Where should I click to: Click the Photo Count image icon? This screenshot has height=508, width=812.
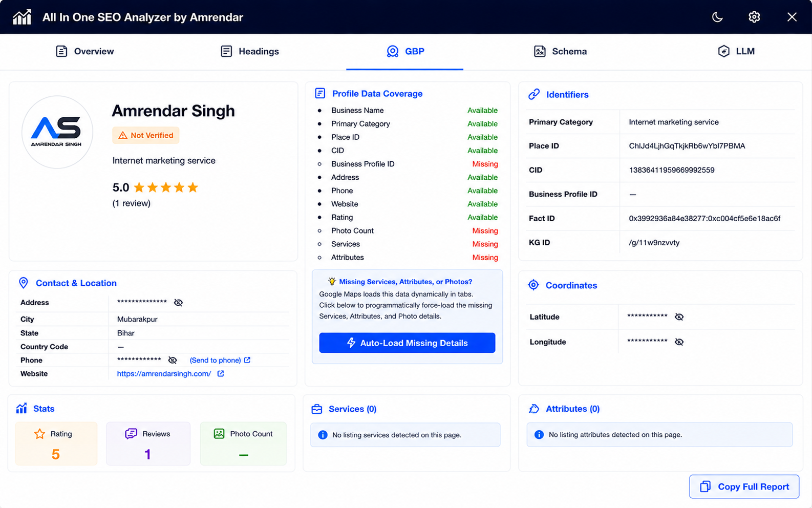click(219, 434)
